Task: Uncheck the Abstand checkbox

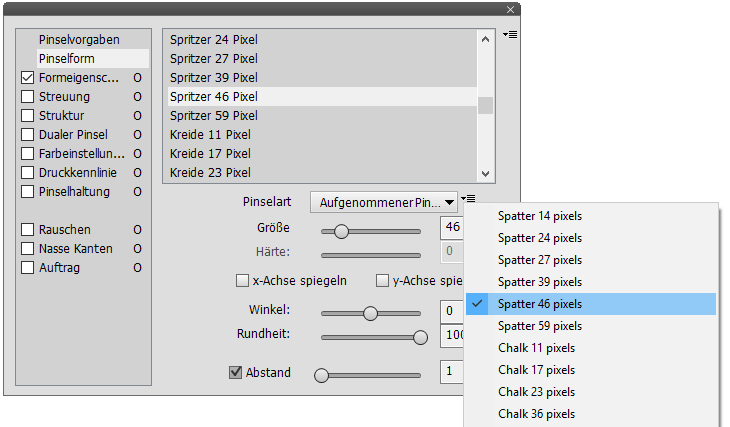Action: tap(236, 373)
